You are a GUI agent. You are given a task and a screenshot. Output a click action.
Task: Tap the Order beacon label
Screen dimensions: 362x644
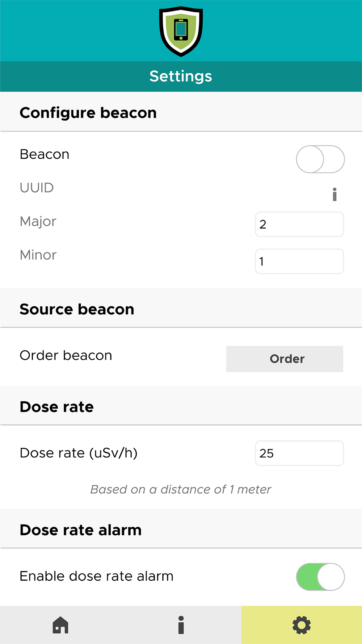click(66, 356)
